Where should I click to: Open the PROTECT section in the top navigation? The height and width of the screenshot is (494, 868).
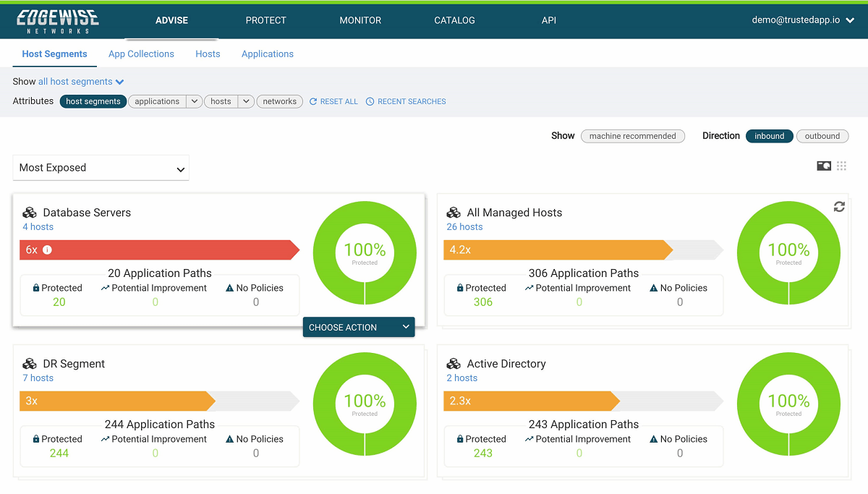265,20
